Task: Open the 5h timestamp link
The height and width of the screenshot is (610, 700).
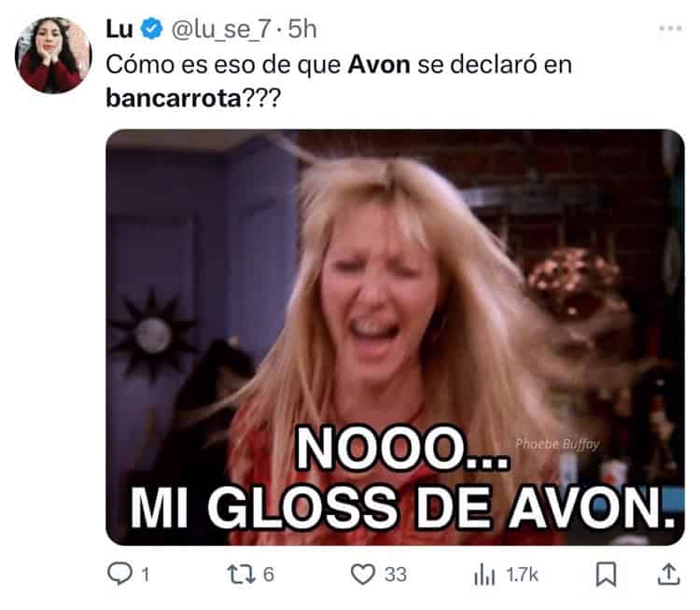Action: click(302, 30)
